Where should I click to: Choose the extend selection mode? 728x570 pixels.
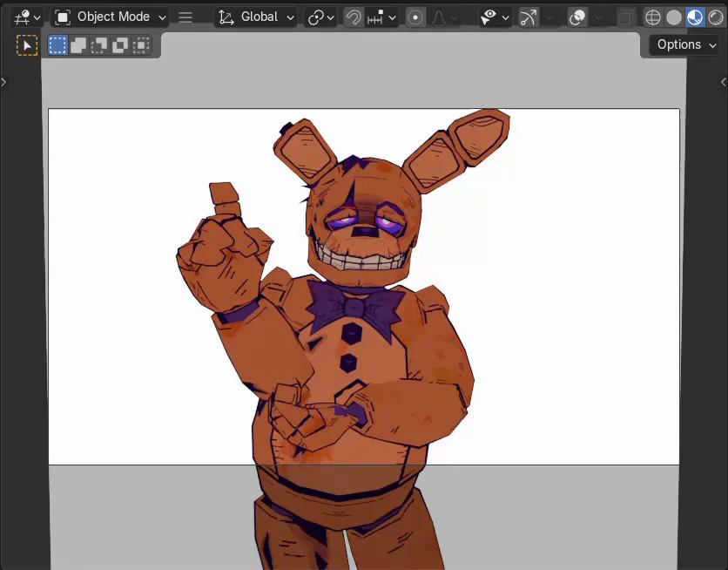[x=78, y=45]
